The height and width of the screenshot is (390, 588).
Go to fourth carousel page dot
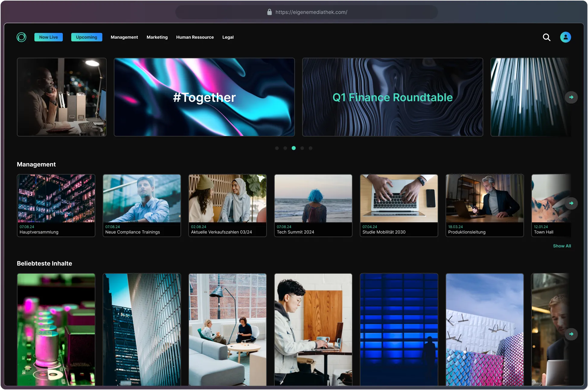pos(302,148)
